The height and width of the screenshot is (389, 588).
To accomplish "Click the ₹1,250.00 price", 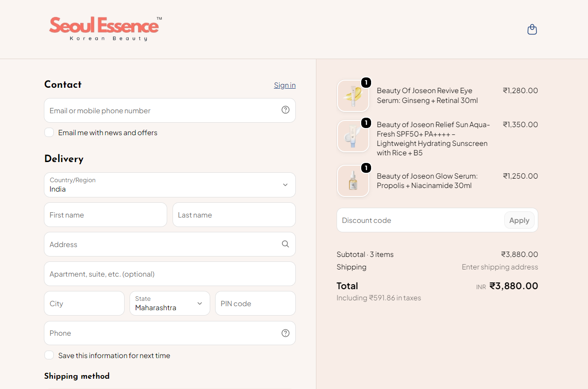I will click(520, 176).
